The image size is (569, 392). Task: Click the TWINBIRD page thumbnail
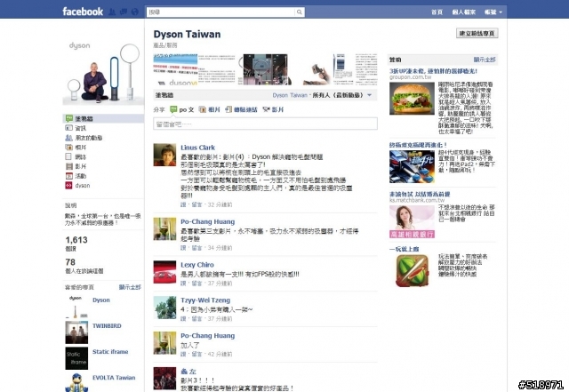(x=76, y=332)
